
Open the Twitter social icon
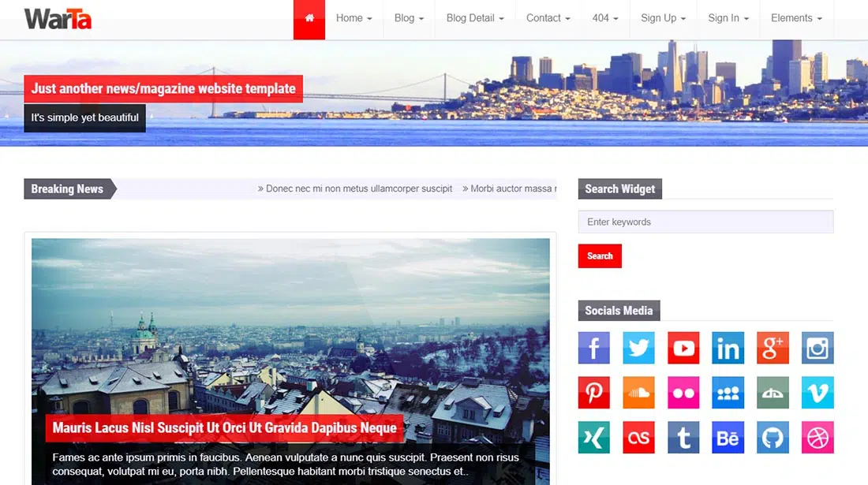tap(638, 348)
